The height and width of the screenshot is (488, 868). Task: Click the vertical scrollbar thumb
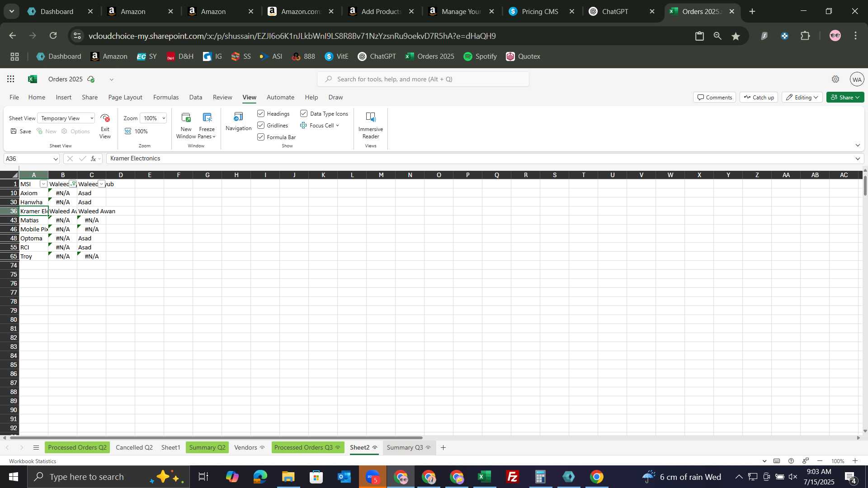[865, 185]
